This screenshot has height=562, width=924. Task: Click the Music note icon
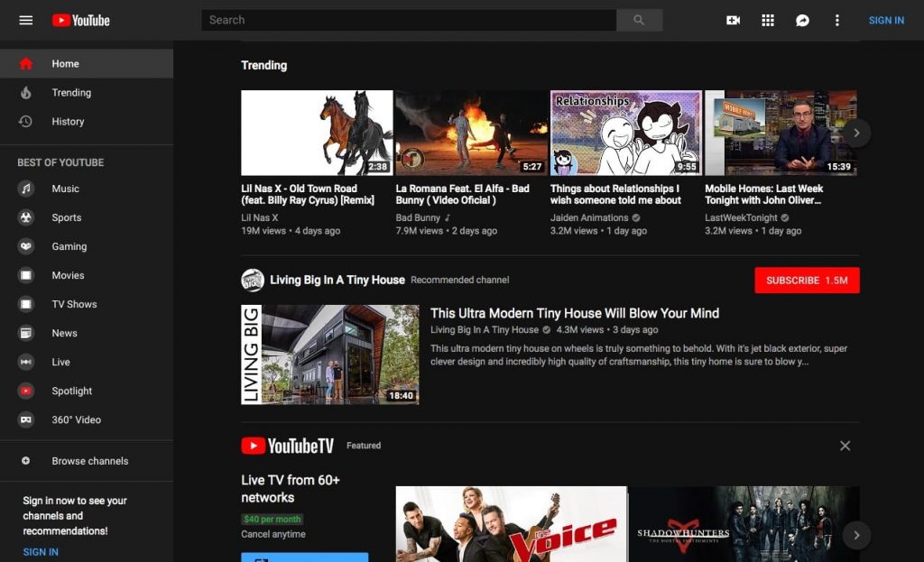(26, 189)
